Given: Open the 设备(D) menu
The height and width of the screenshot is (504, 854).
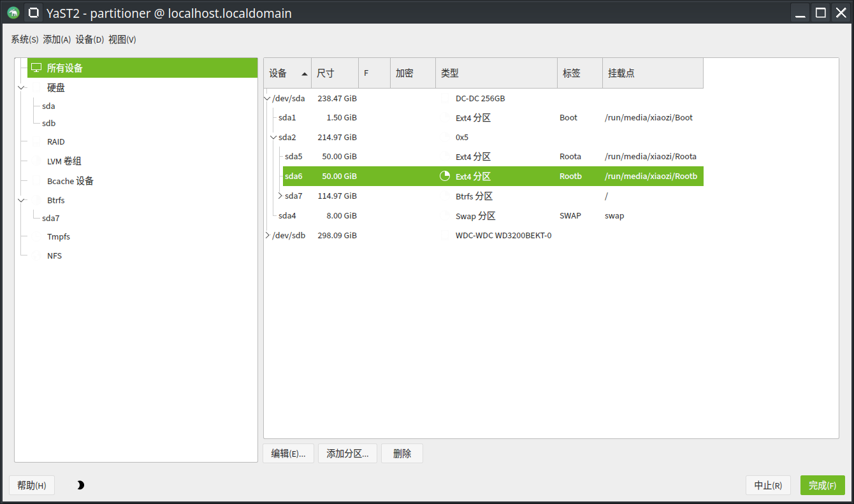Looking at the screenshot, I should point(90,40).
